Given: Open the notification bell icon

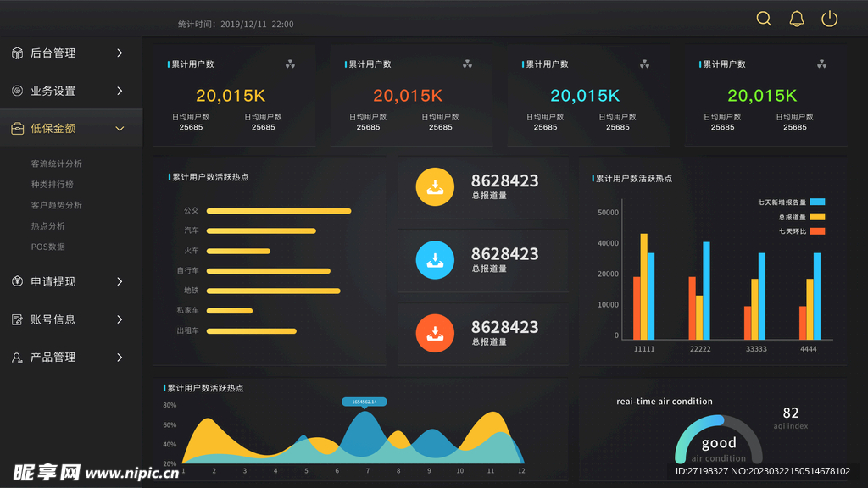Looking at the screenshot, I should pos(796,18).
